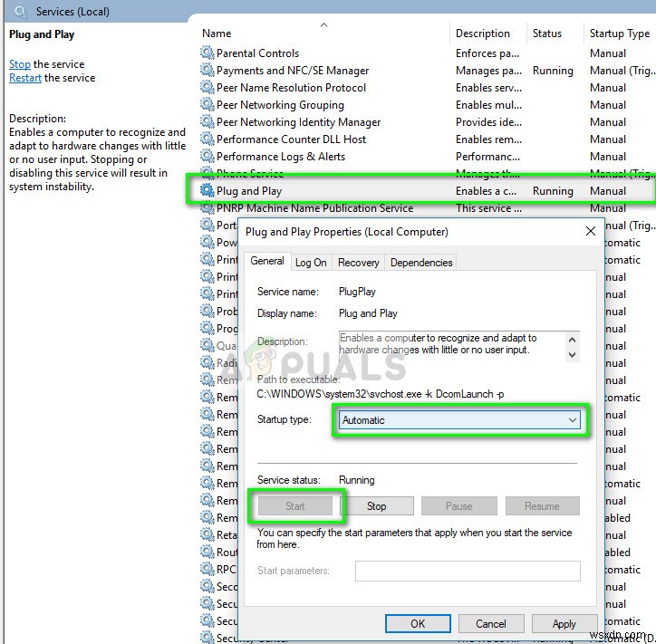Click the gear icon of the RPC service row

(x=207, y=569)
